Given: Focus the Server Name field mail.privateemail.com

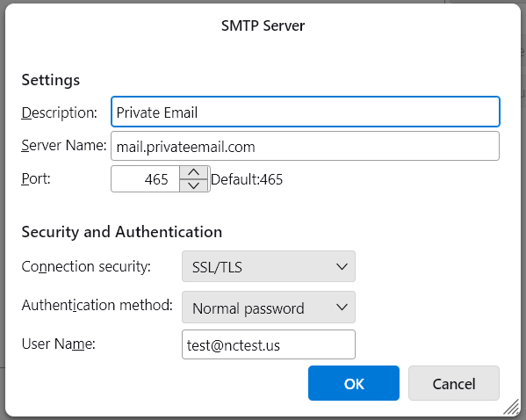Looking at the screenshot, I should click(x=305, y=146).
